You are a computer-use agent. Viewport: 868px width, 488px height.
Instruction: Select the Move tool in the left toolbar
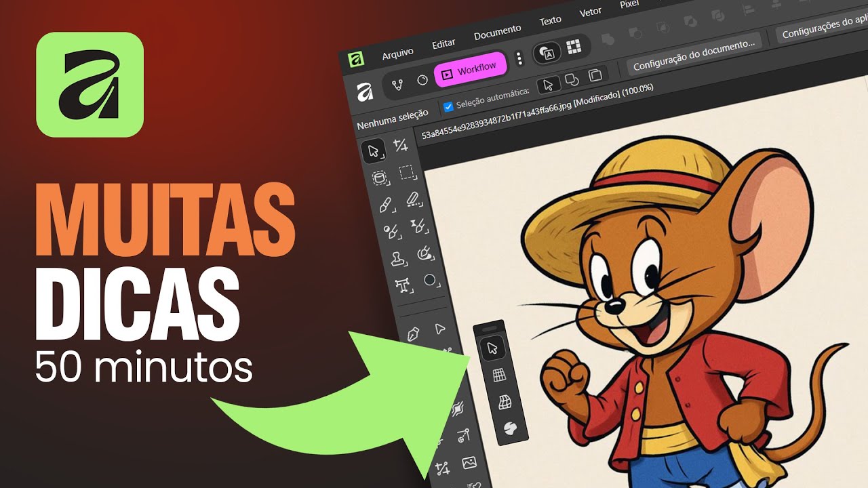point(373,150)
